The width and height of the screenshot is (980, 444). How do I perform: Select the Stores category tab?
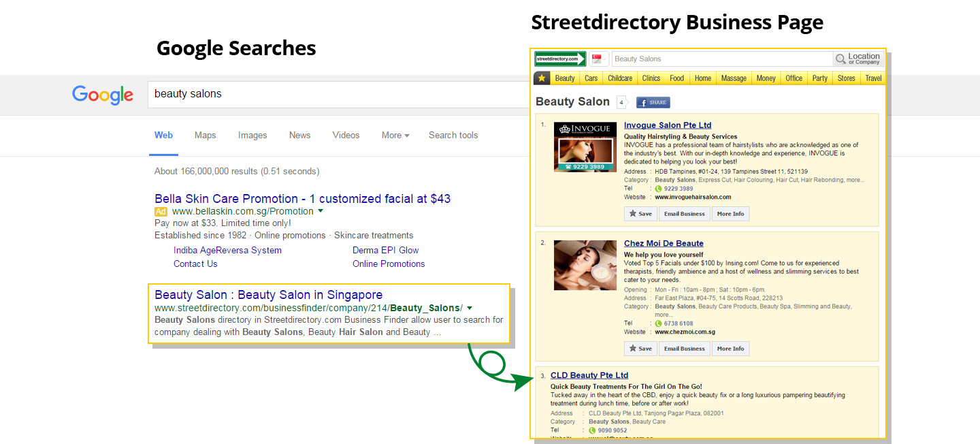pos(847,78)
